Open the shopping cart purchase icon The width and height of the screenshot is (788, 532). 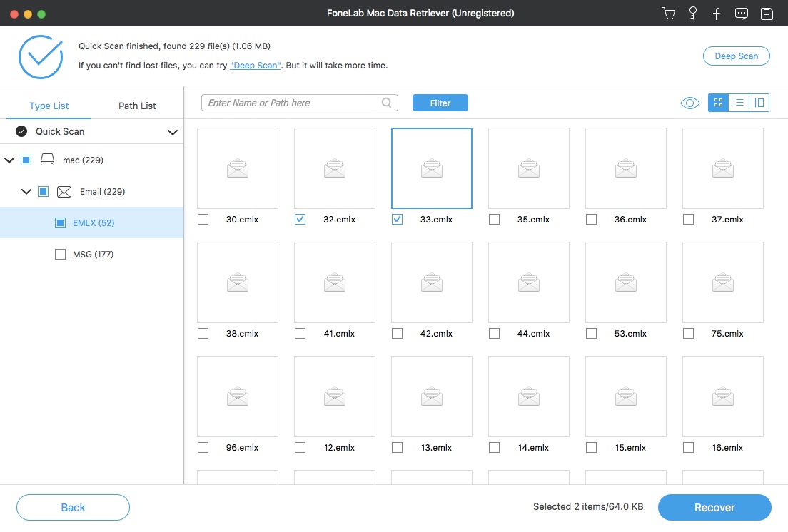[669, 14]
